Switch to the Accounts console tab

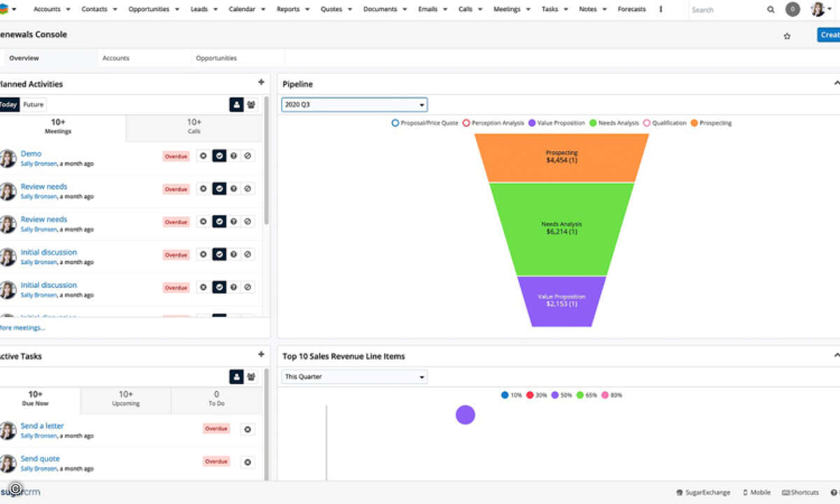coord(115,58)
